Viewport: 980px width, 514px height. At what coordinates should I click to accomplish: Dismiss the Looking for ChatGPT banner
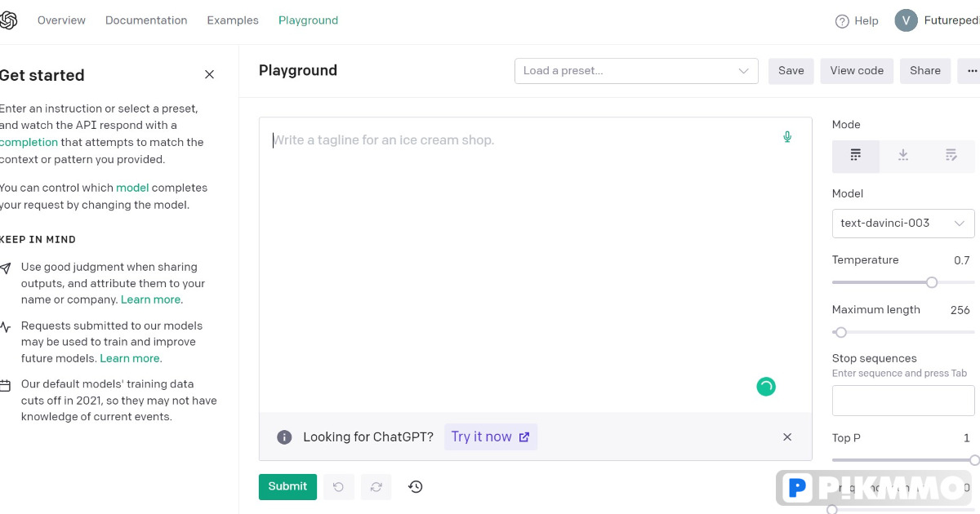tap(787, 437)
